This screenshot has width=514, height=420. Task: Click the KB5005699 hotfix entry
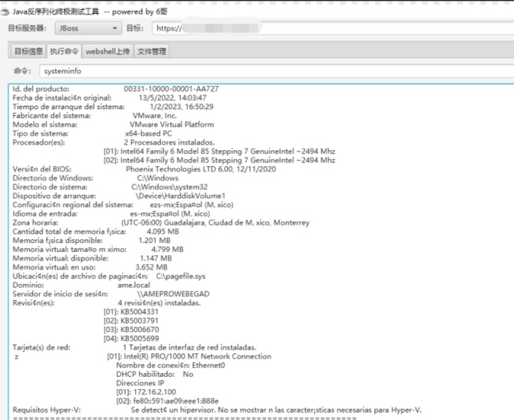pyautogui.click(x=131, y=338)
